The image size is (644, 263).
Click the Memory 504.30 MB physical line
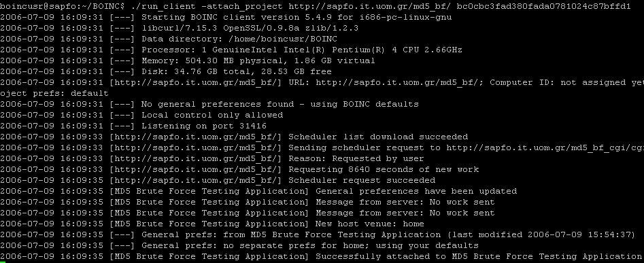(x=258, y=60)
